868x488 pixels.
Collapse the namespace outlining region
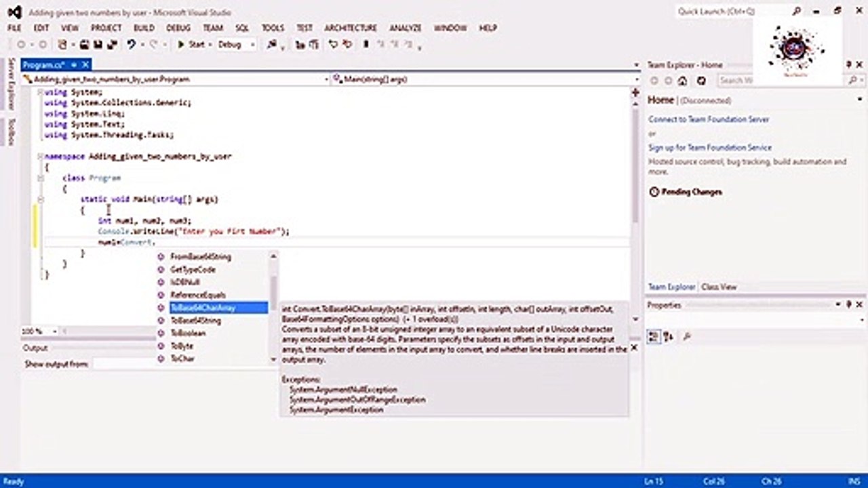[41, 157]
